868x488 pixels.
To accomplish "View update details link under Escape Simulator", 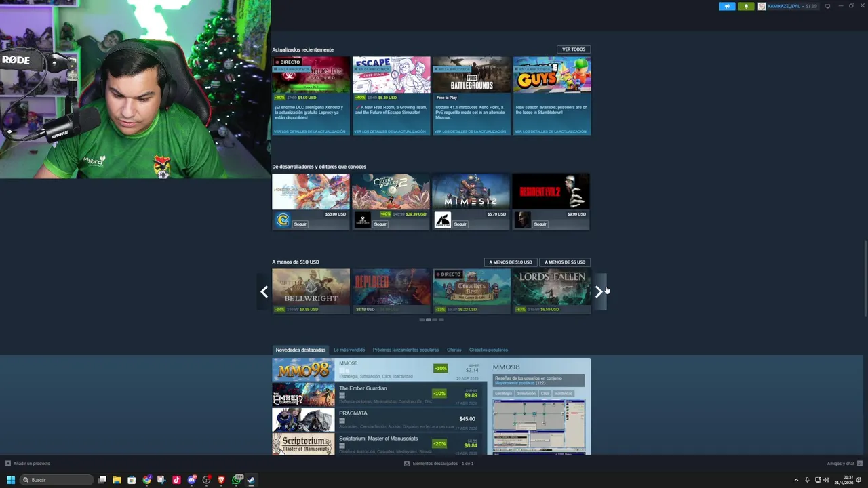I will point(391,131).
